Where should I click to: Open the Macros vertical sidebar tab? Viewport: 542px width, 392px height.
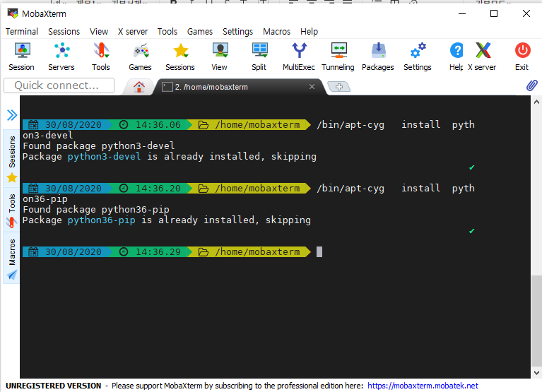[12, 258]
